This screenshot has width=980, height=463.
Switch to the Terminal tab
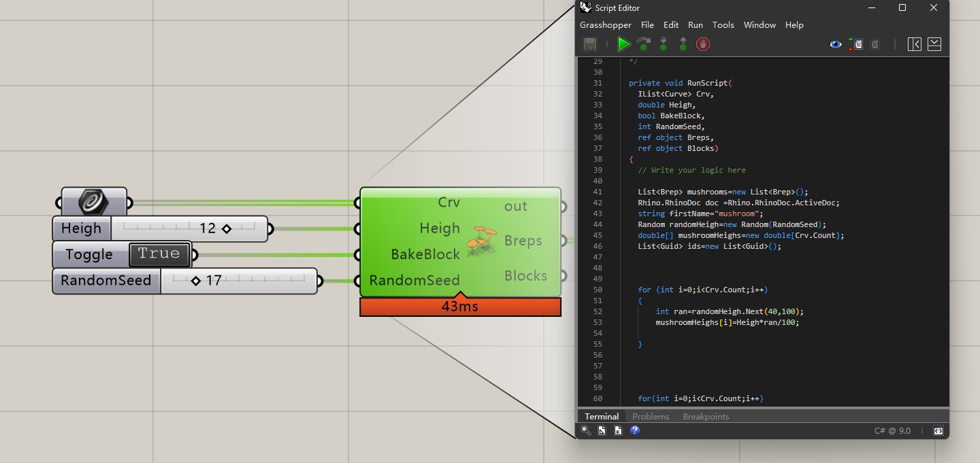(602, 416)
